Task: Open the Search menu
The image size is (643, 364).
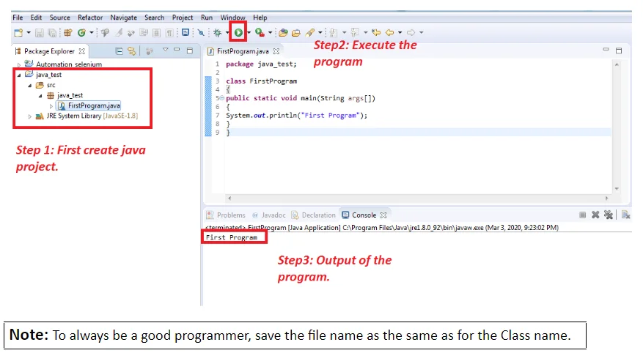Action: tap(154, 18)
